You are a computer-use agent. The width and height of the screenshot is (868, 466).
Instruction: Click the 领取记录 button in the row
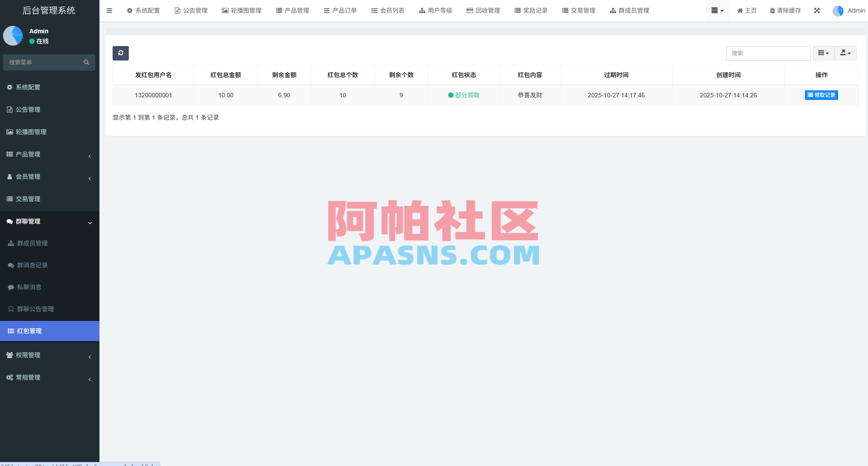pos(821,95)
